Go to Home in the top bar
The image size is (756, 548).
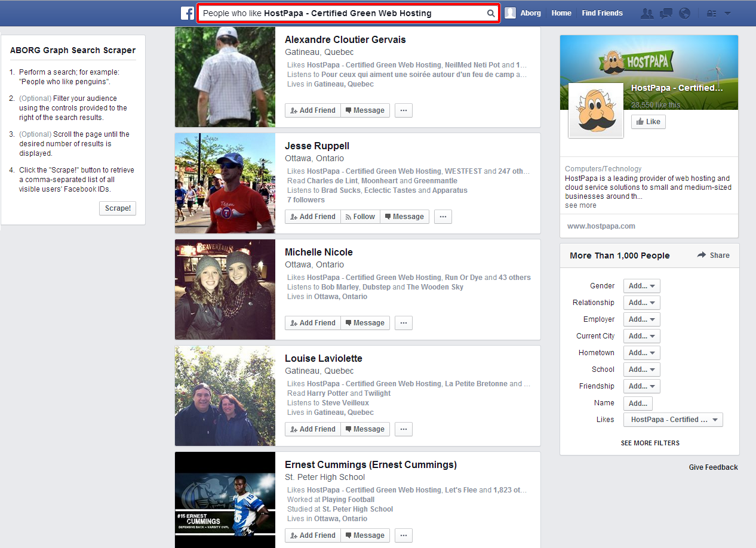(561, 13)
